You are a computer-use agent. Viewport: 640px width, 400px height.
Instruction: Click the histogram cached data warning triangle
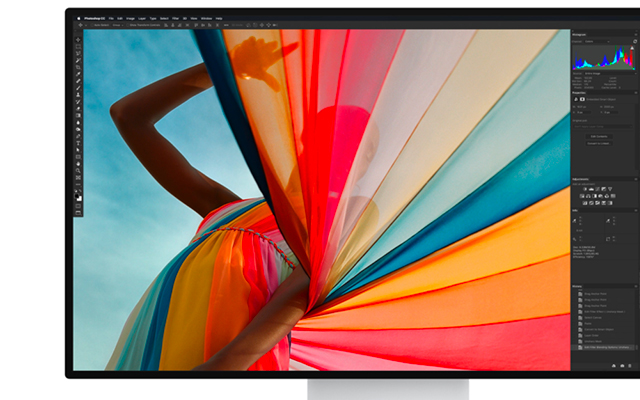632,48
